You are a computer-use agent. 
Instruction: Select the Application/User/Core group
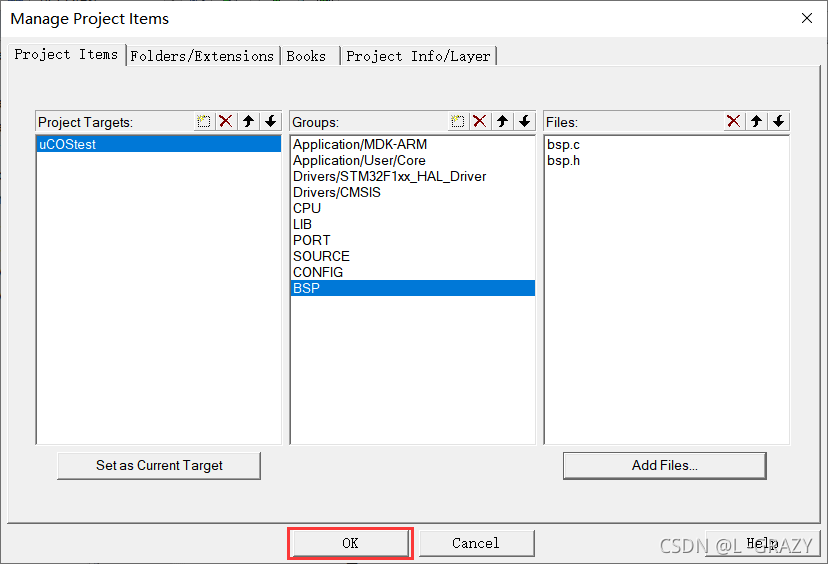(x=412, y=160)
